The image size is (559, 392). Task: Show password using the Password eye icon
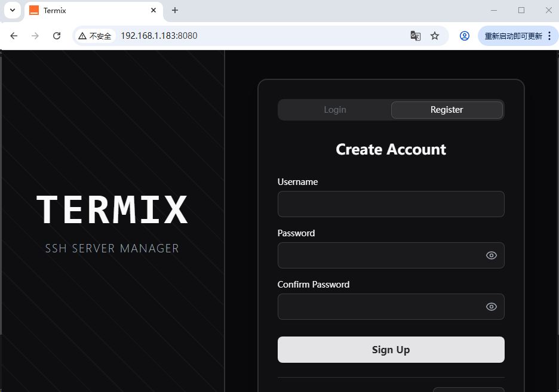coord(492,255)
